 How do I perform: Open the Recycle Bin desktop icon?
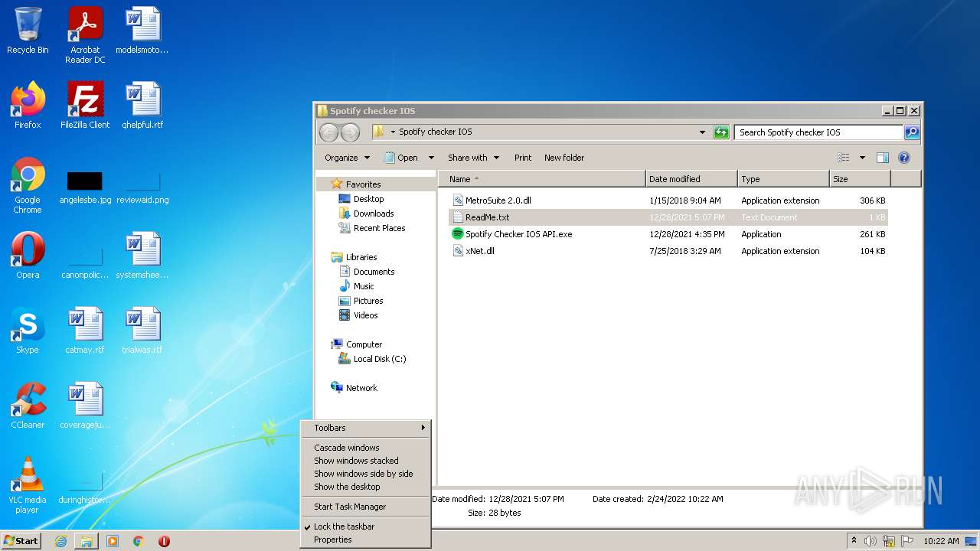click(x=28, y=31)
